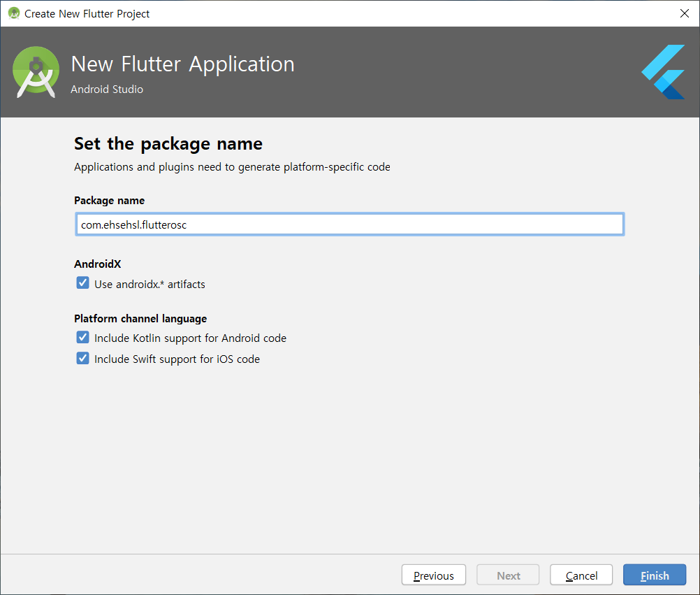700x595 pixels.
Task: Go back with the Previous button
Action: click(433, 575)
